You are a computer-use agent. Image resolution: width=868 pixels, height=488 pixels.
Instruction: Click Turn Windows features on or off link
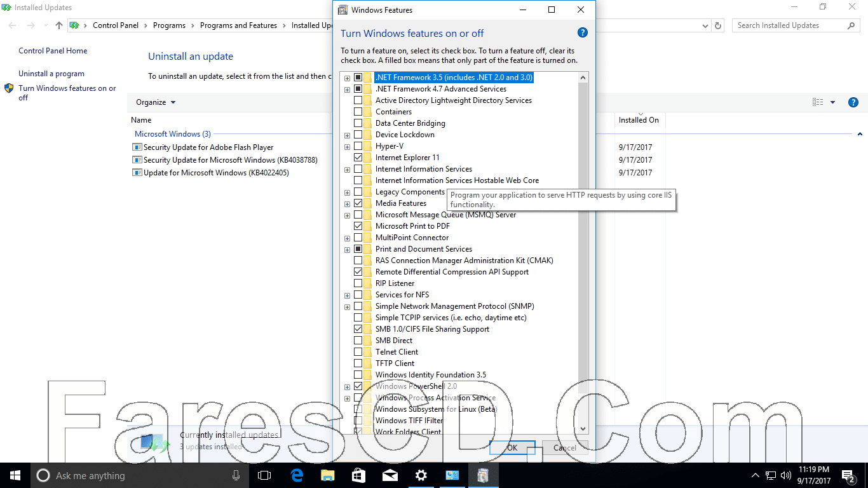coord(67,93)
